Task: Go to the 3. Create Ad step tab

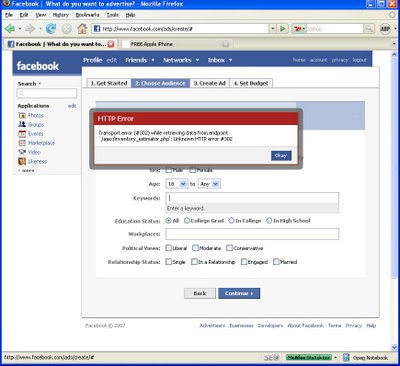Action: 210,83
